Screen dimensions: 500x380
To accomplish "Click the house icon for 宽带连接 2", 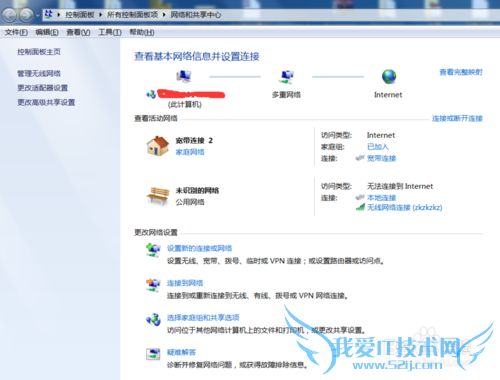I will (x=158, y=146).
